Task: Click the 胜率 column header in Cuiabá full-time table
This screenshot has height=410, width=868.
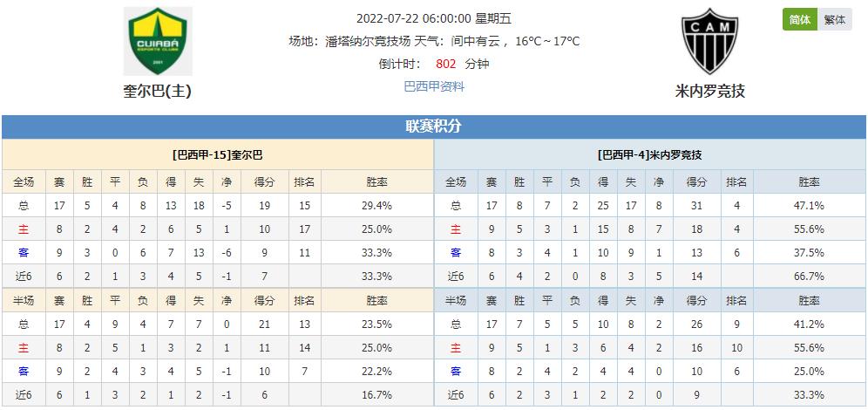Action: 377,181
